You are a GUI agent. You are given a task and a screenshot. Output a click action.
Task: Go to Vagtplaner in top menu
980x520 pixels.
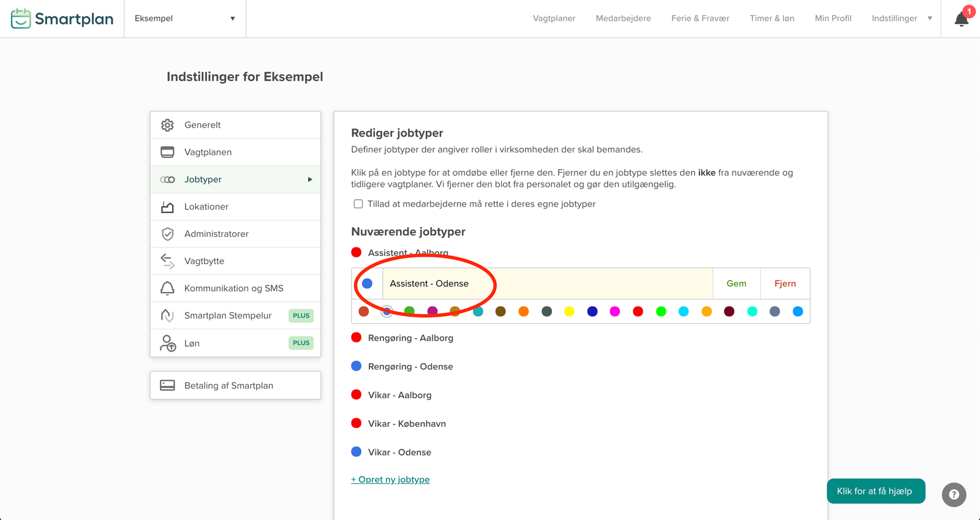coord(554,18)
